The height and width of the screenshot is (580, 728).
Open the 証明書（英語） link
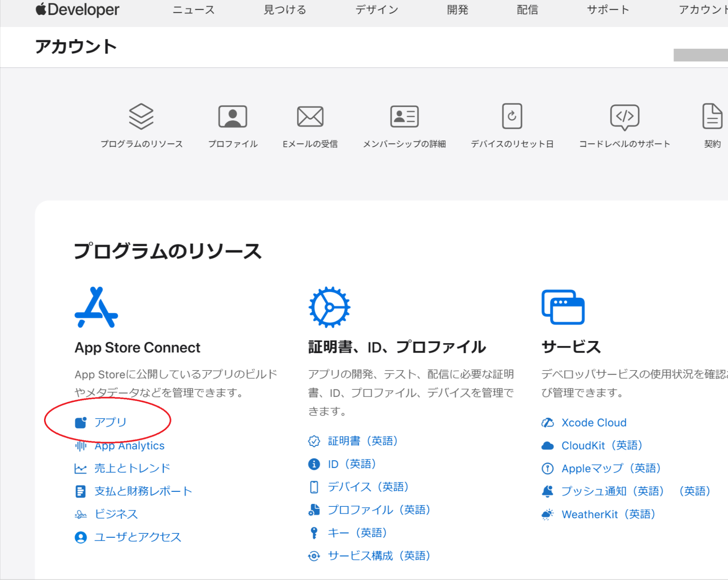[x=362, y=441]
